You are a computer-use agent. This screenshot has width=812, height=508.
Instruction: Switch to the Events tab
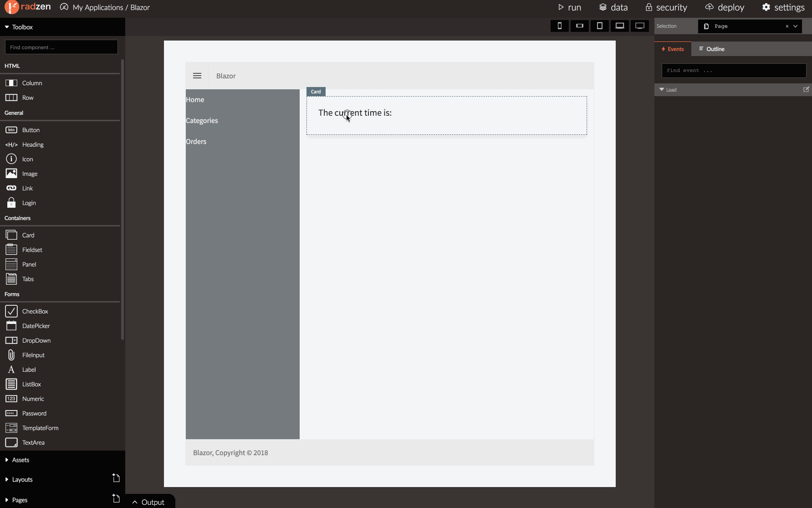click(x=673, y=49)
